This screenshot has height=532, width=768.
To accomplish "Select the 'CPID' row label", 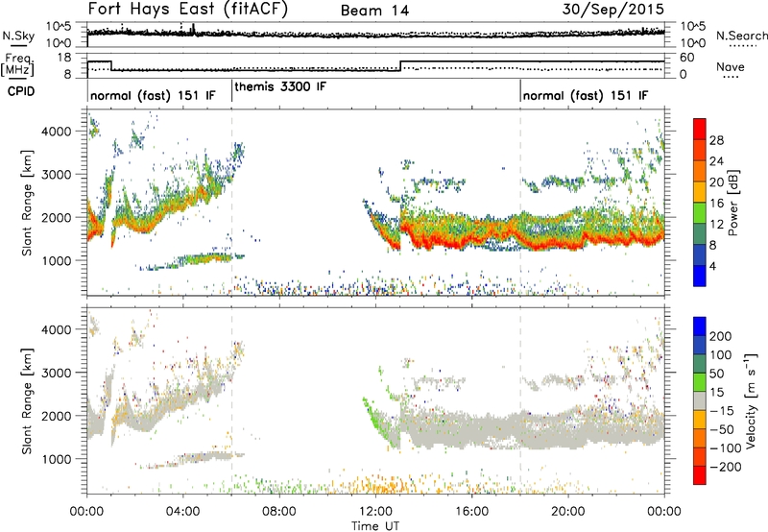I will click(21, 91).
